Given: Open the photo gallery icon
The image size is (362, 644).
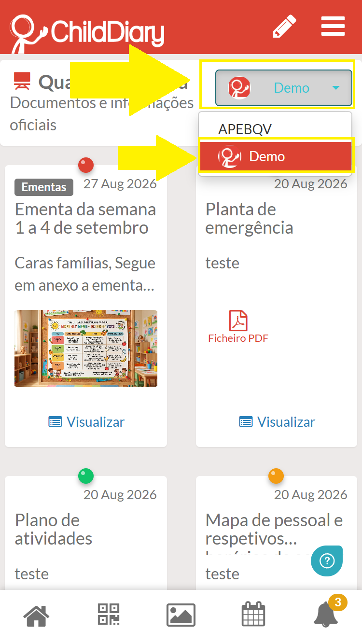Looking at the screenshot, I should tap(181, 616).
